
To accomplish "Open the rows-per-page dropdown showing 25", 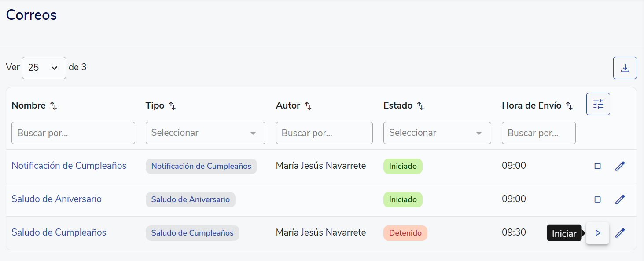I will click(x=44, y=68).
